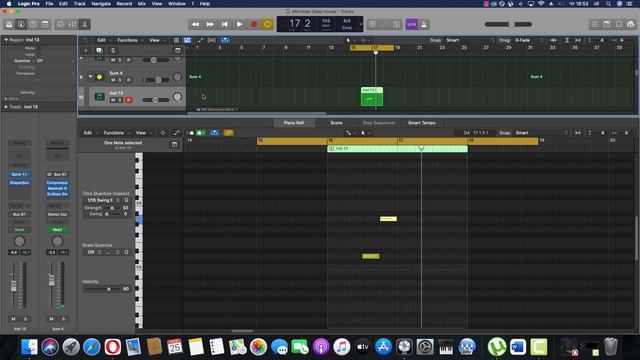
Task: Open Quick Help in the control bar
Action: (x=33, y=24)
